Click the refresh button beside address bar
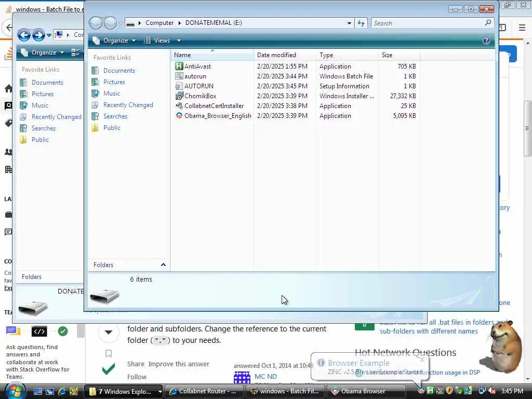This screenshot has height=399, width=532. [361, 23]
